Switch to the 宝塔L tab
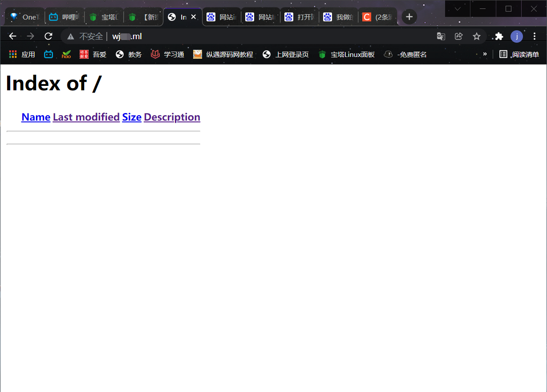The width and height of the screenshot is (547, 392). click(x=104, y=17)
